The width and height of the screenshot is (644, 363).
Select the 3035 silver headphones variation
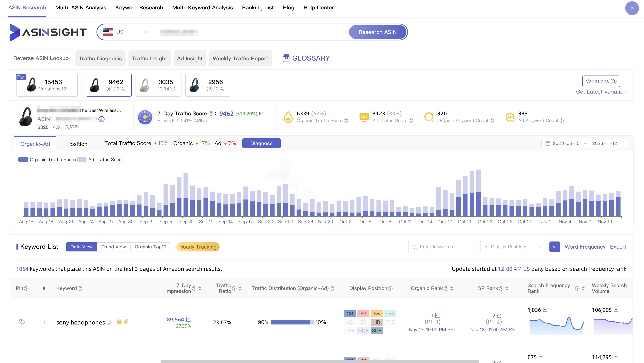pyautogui.click(x=158, y=85)
